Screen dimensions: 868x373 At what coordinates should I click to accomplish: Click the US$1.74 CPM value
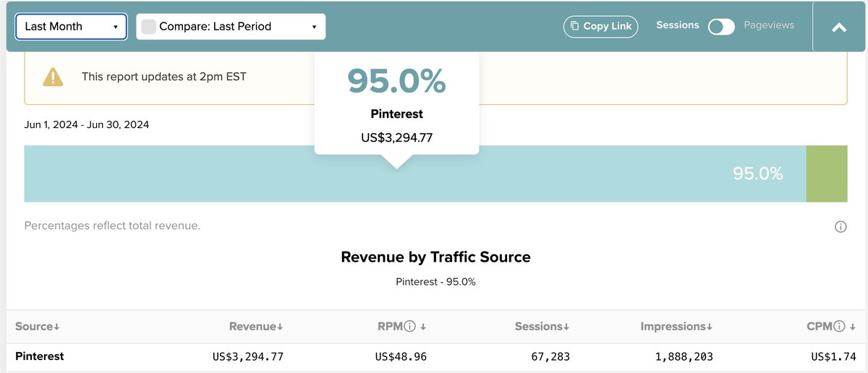pyautogui.click(x=833, y=356)
